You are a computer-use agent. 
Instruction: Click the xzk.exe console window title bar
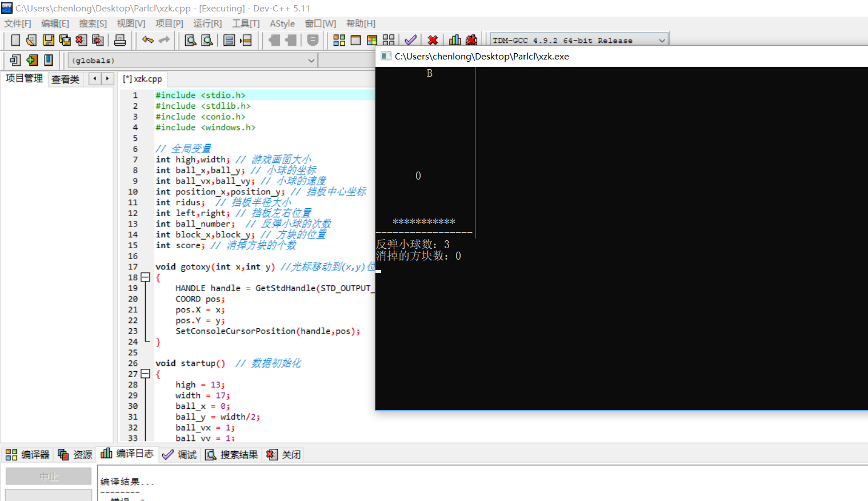(x=622, y=56)
